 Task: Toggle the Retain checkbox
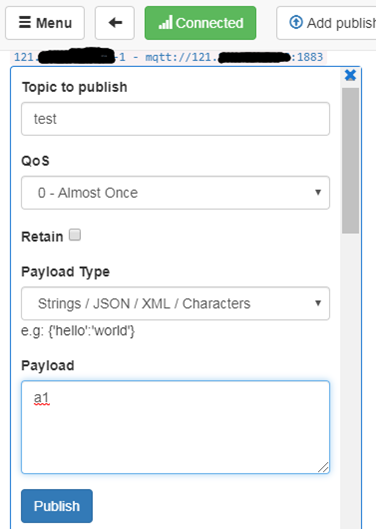click(75, 235)
